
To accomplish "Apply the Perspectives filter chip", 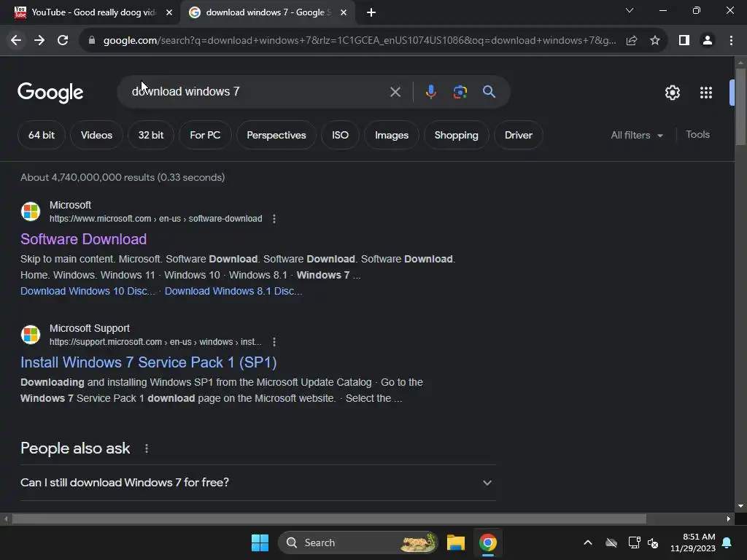I will point(276,135).
